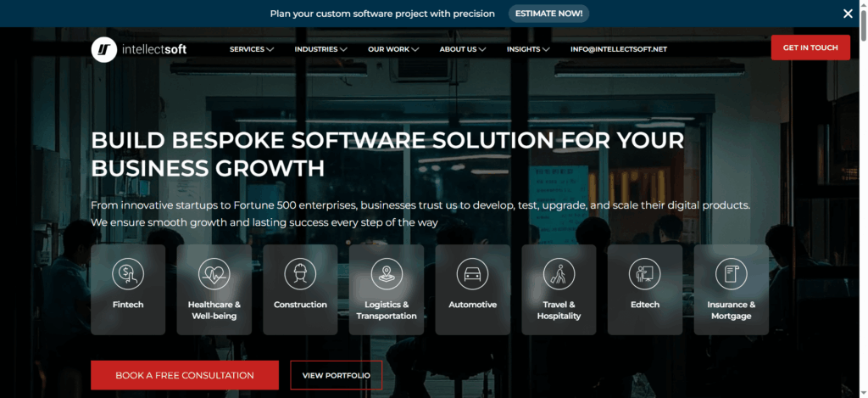Expand the Industries chevron arrow
The height and width of the screenshot is (398, 868).
[343, 49]
